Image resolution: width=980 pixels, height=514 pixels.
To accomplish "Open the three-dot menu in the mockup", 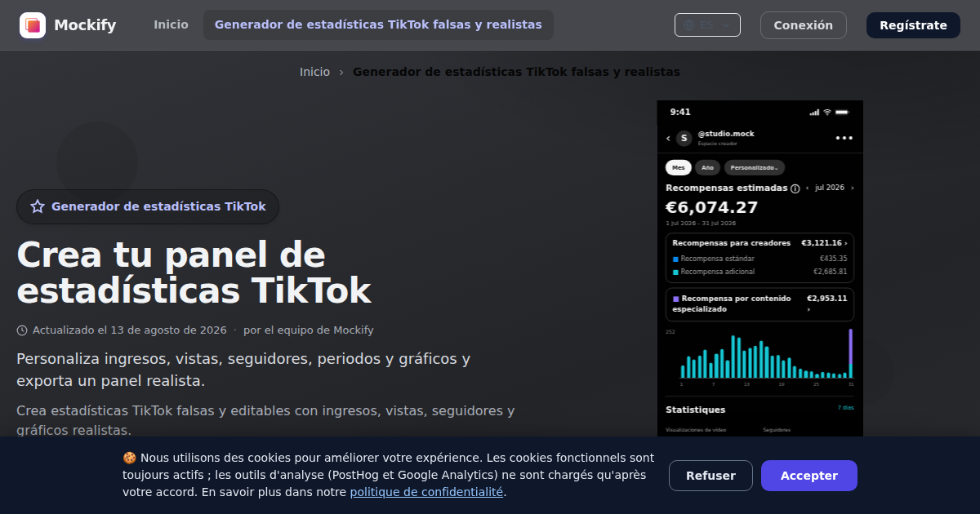I will [x=844, y=138].
